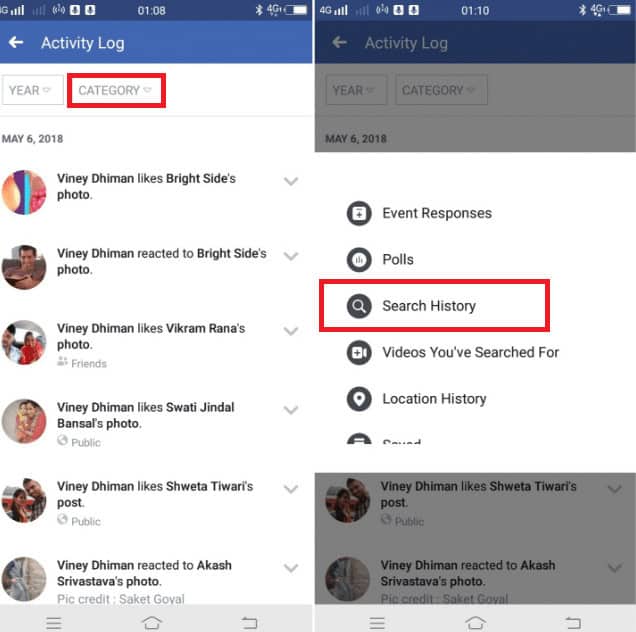Tap the back arrow beside Activity Log
Image resolution: width=636 pixels, height=632 pixels.
(x=16, y=42)
